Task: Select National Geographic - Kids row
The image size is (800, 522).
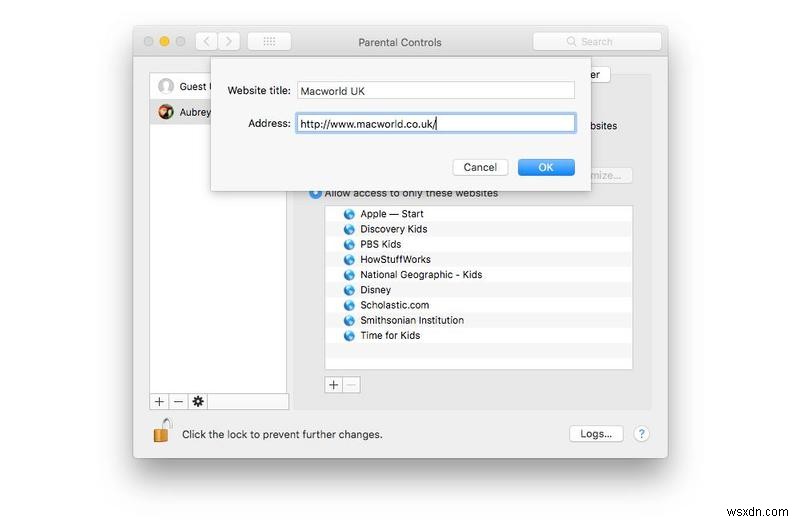Action: pos(479,275)
